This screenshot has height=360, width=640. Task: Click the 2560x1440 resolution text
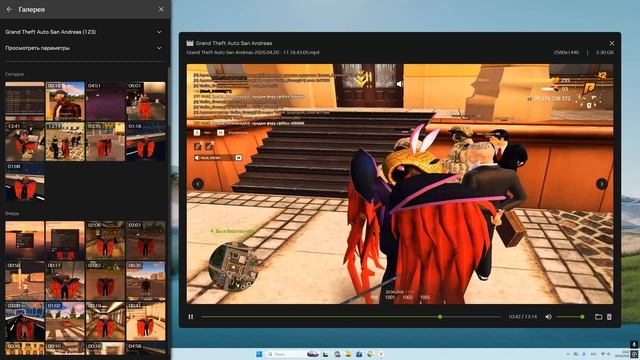pyautogui.click(x=566, y=53)
